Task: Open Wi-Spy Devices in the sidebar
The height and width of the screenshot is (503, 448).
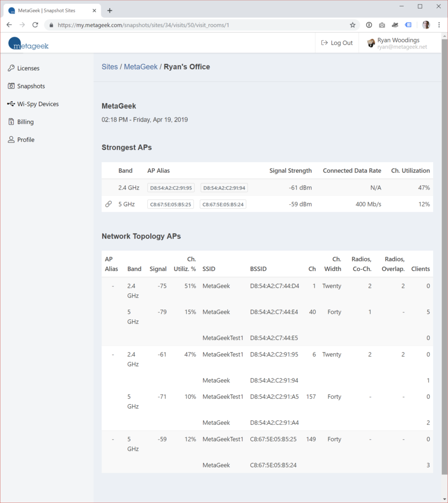Action: (x=38, y=104)
